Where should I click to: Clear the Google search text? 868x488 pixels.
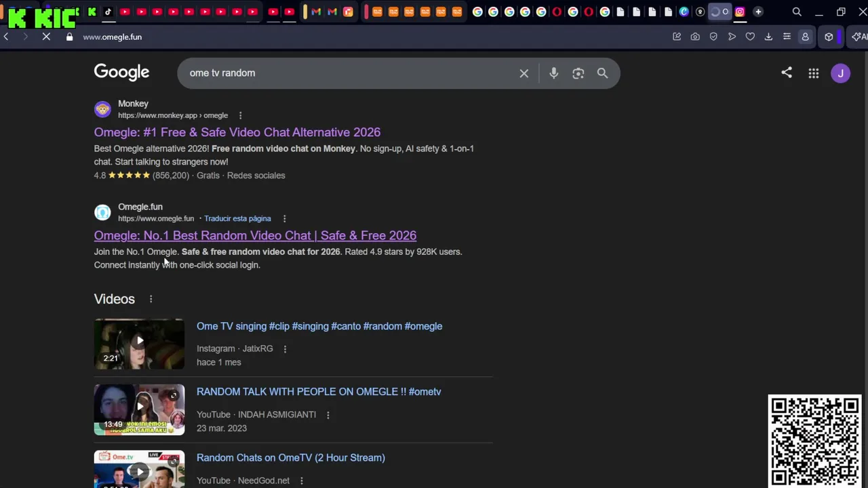click(524, 73)
